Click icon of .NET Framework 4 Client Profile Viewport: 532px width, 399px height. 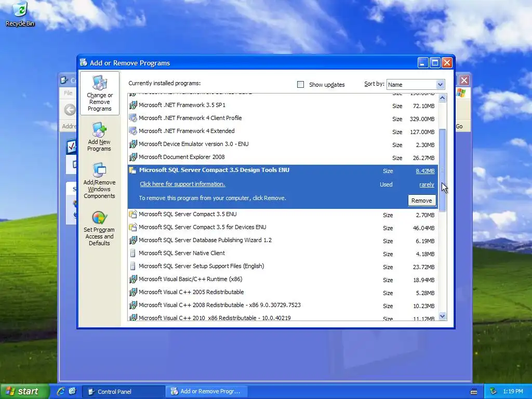pos(133,118)
